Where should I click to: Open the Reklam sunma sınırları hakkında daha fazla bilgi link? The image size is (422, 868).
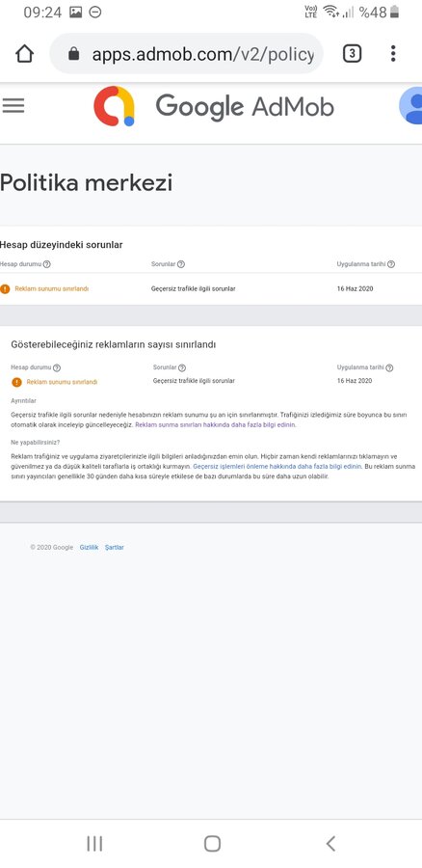point(216,425)
